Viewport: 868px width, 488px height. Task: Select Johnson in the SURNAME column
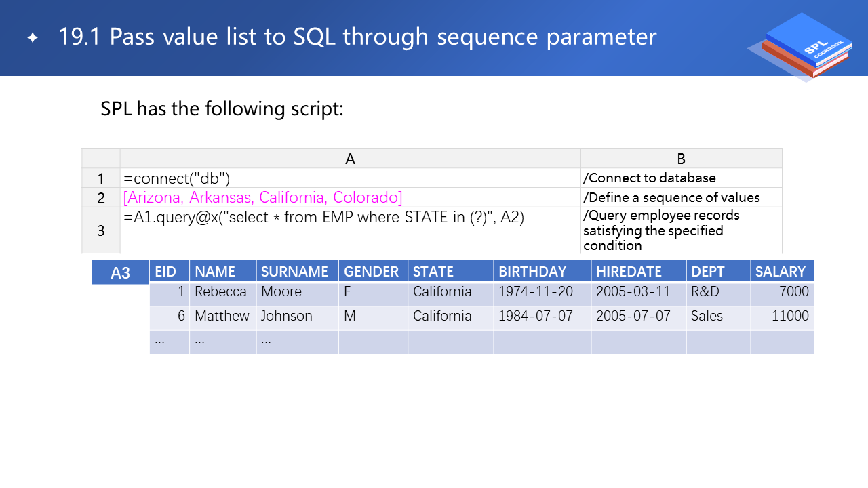[x=287, y=316]
